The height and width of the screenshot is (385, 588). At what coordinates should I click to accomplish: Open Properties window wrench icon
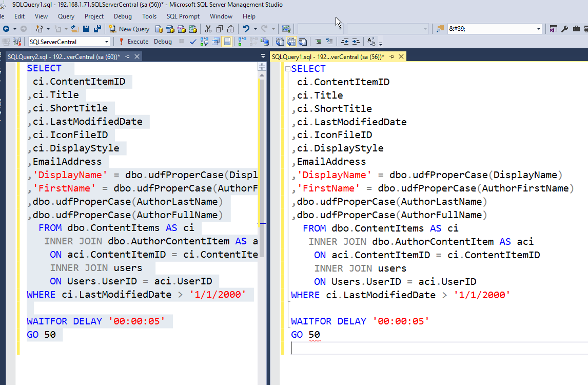tap(565, 29)
